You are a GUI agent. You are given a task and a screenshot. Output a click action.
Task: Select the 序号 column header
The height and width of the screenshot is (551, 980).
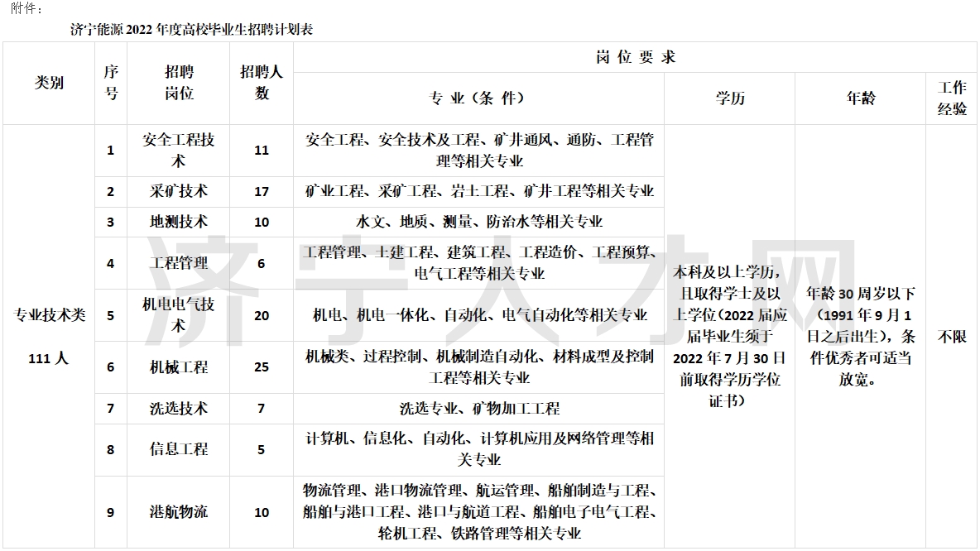pyautogui.click(x=111, y=83)
